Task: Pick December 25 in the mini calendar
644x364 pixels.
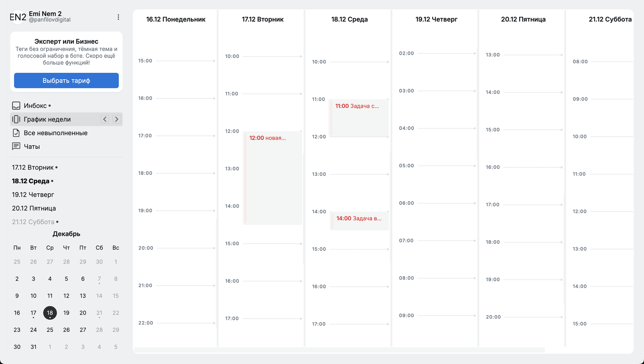Action: point(50,330)
